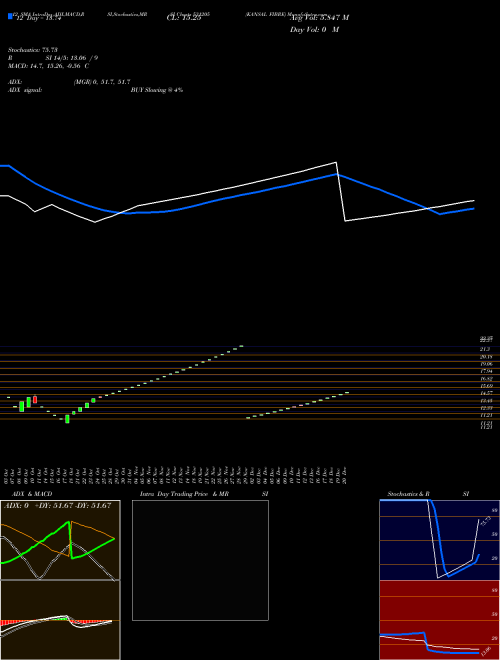
Task: Click the 21.3 price axis label
Action: pyautogui.click(x=485, y=349)
